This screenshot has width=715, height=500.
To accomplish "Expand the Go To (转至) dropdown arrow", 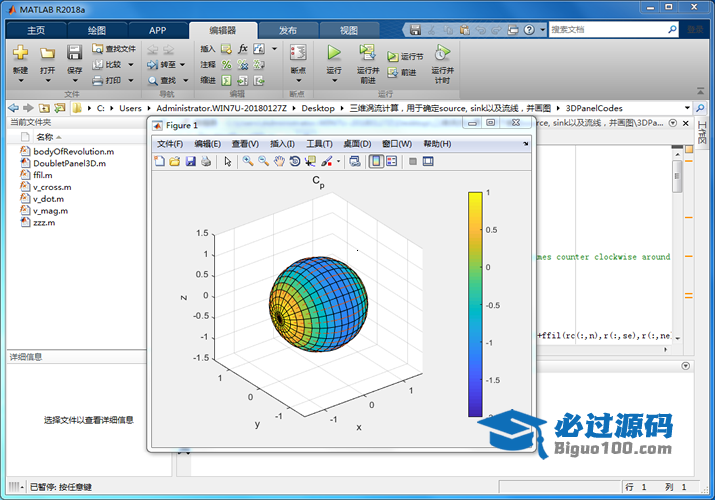I will 182,65.
